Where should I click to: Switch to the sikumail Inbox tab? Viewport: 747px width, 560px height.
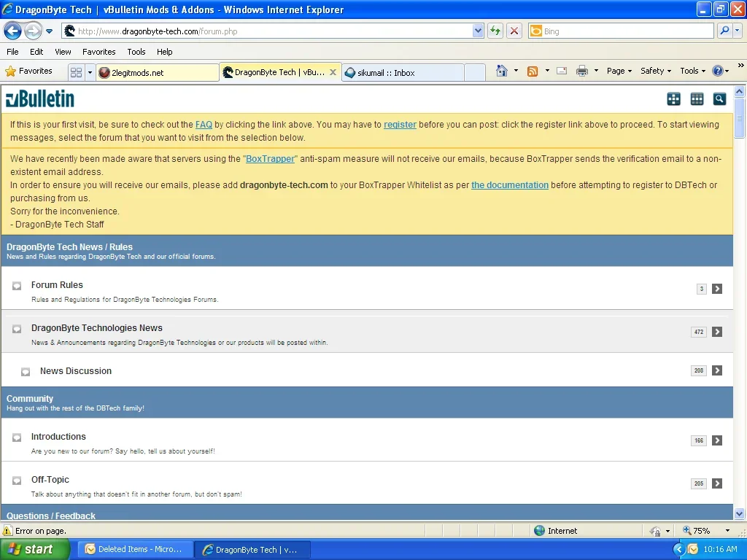pyautogui.click(x=403, y=73)
